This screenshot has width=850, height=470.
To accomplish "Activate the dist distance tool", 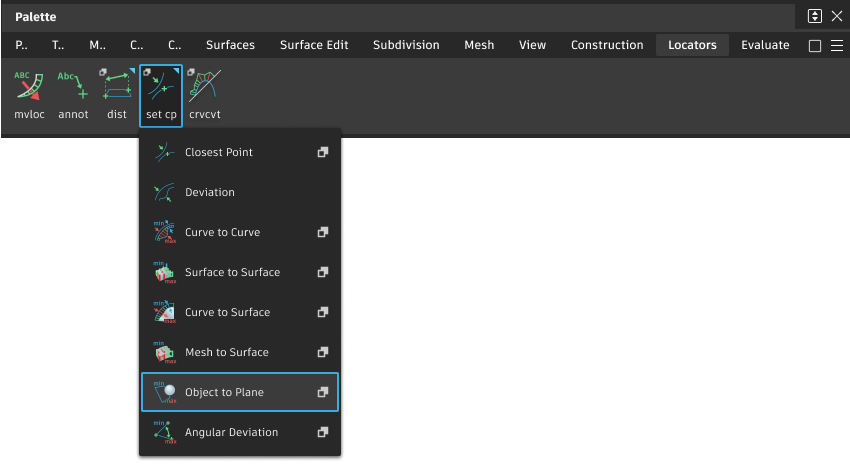I will 117,92.
